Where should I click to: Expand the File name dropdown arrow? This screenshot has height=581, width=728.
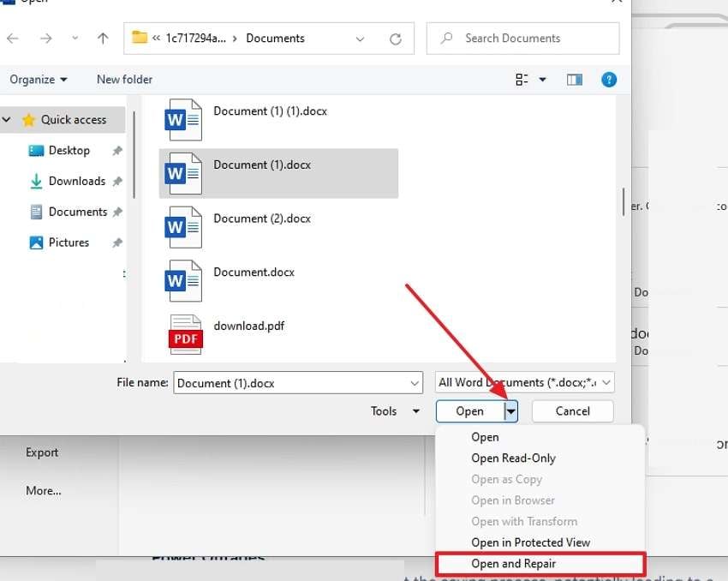415,383
